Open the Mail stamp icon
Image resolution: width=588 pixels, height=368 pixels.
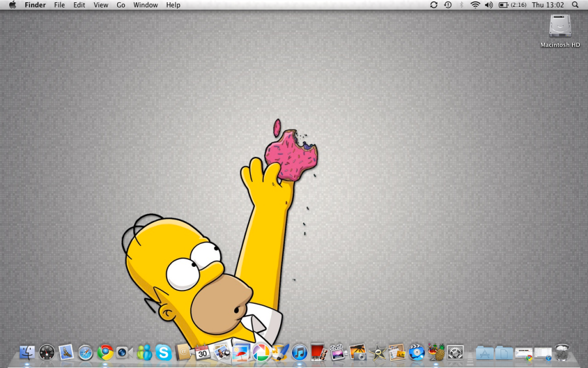click(x=66, y=352)
